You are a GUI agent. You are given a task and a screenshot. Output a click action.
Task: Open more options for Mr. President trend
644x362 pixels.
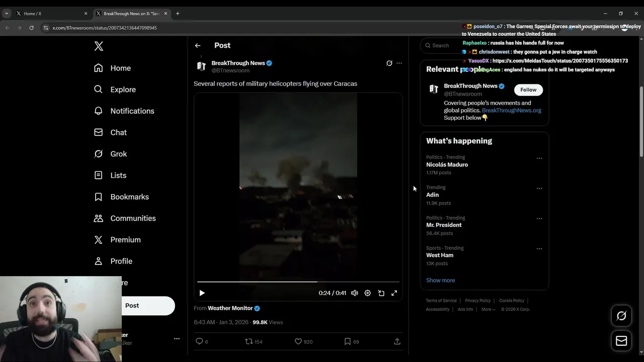pos(539,219)
